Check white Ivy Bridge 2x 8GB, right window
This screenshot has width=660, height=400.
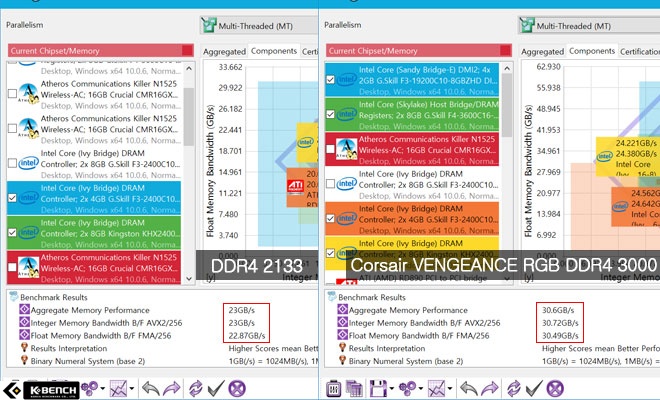pyautogui.click(x=330, y=184)
